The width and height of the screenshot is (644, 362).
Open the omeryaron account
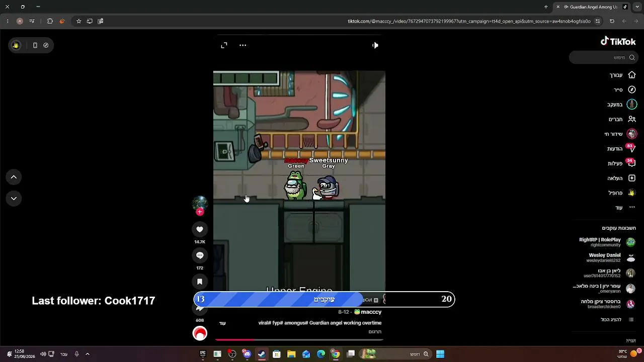coord(604,289)
